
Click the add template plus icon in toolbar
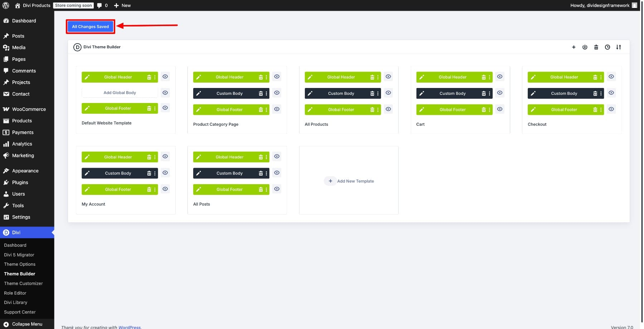point(574,47)
